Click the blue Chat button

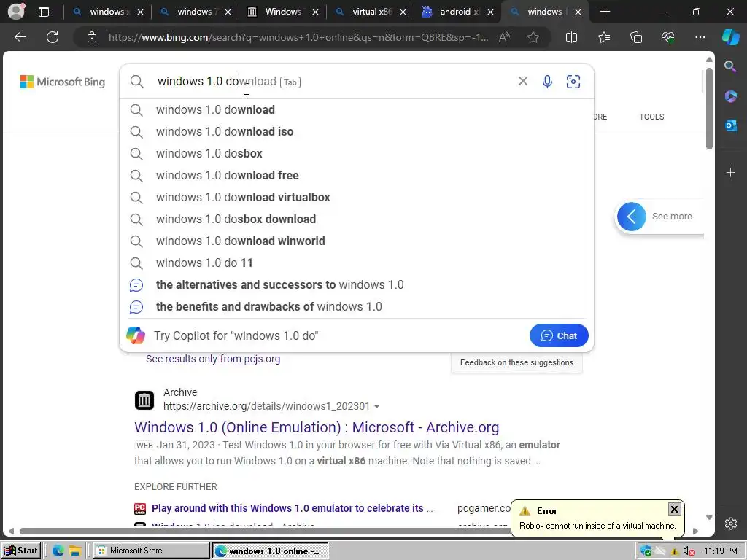[x=559, y=335]
